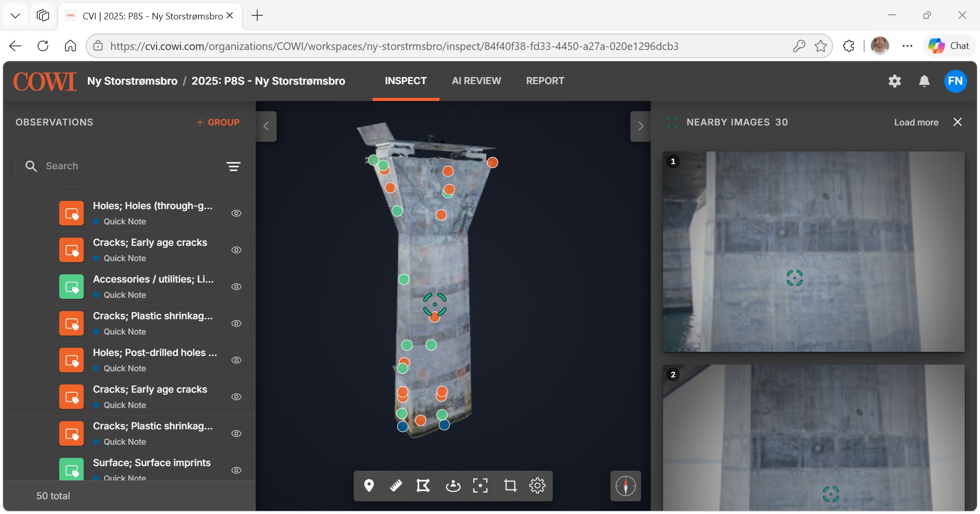
Task: Select the polygon area tool
Action: [423, 485]
